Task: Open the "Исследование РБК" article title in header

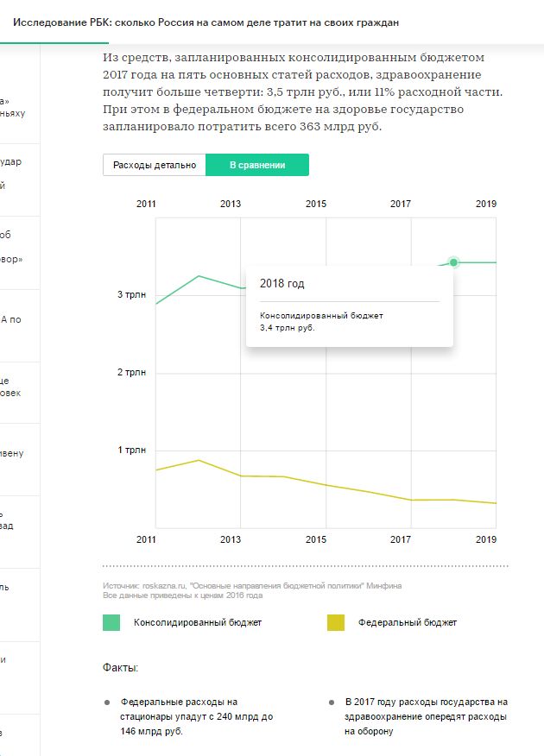Action: (206, 22)
